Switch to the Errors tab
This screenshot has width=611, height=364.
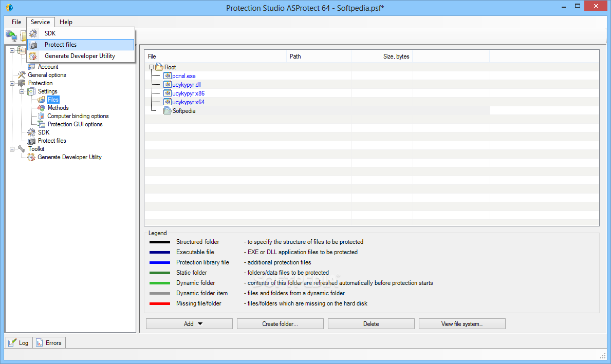49,342
